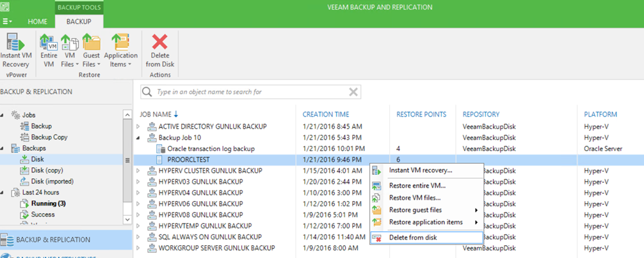
Task: Collapse the Jobs tree node
Action: point(4,115)
